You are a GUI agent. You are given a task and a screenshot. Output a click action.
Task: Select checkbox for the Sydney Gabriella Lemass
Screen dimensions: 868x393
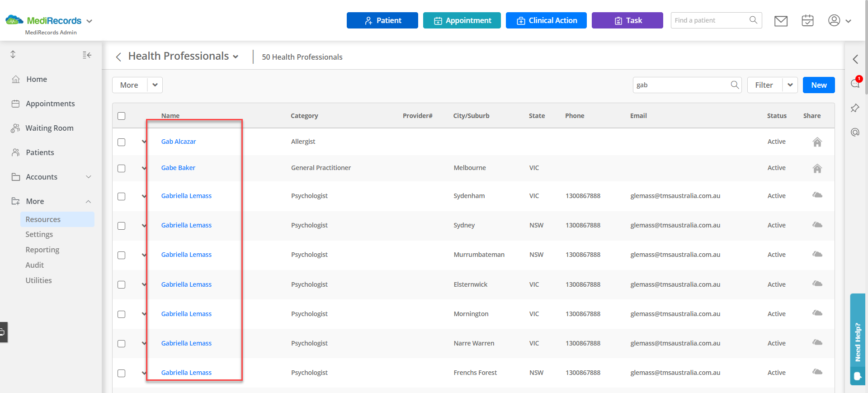(x=121, y=226)
